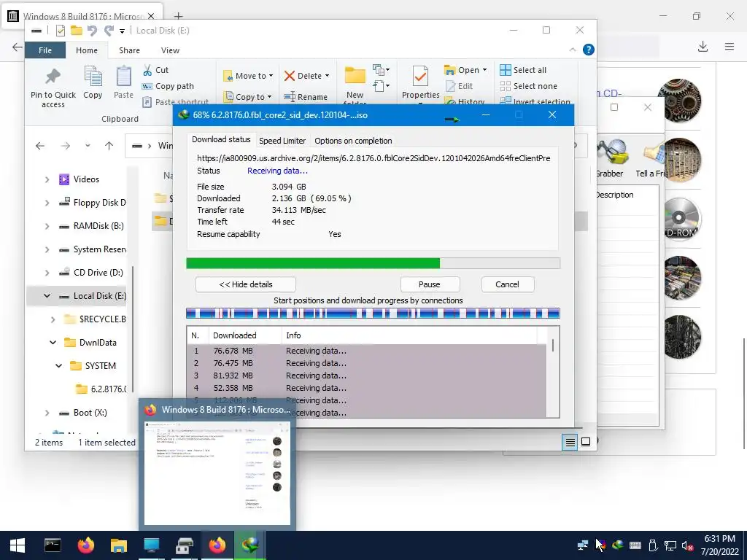Click Internet Download Manager taskbar icon
747x560 pixels.
(250, 545)
